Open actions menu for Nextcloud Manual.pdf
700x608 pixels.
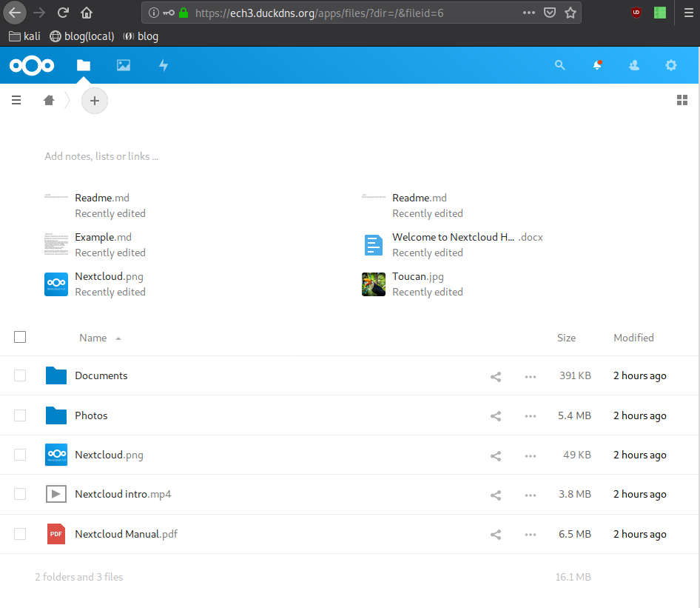(531, 534)
